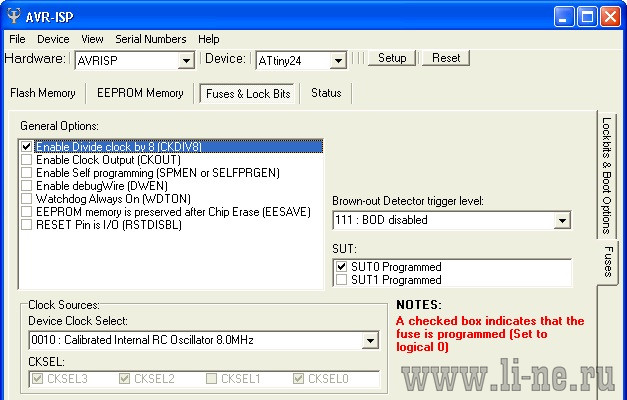Expand Brown-out Detector trigger level dropdown
Viewport: 627px width, 400px height.
pyautogui.click(x=562, y=220)
